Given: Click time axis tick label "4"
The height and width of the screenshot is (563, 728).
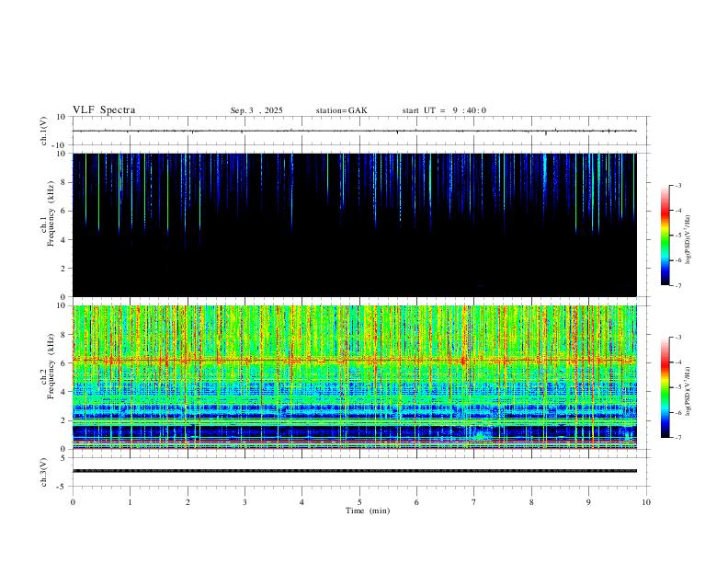Looking at the screenshot, I should 302,502.
